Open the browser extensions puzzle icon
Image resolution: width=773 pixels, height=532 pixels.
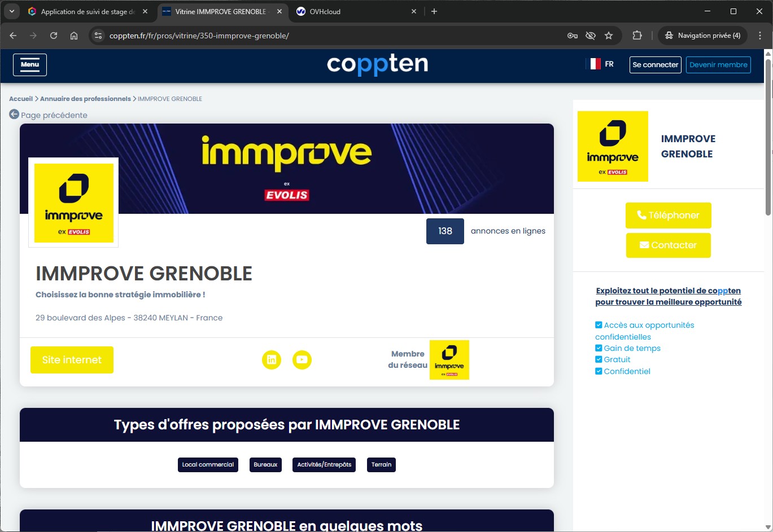(637, 36)
